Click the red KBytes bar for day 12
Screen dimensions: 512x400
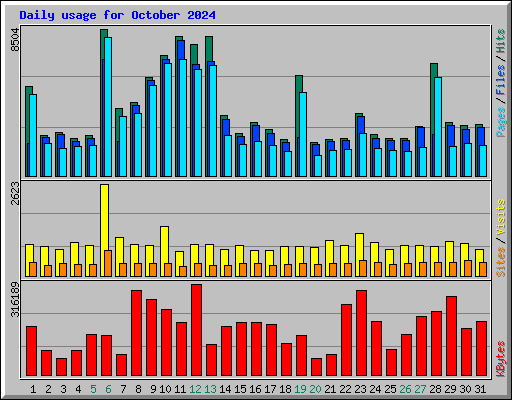[x=196, y=330]
